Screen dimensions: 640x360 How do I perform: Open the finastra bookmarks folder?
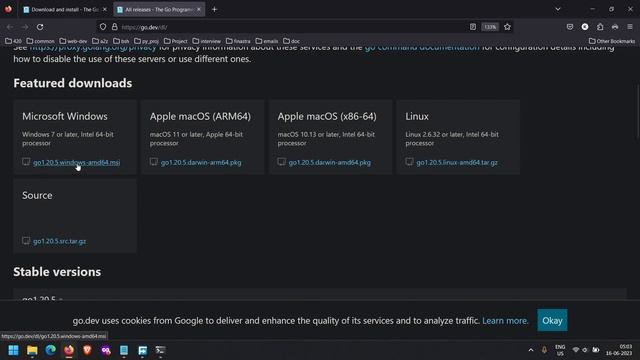tap(238, 41)
